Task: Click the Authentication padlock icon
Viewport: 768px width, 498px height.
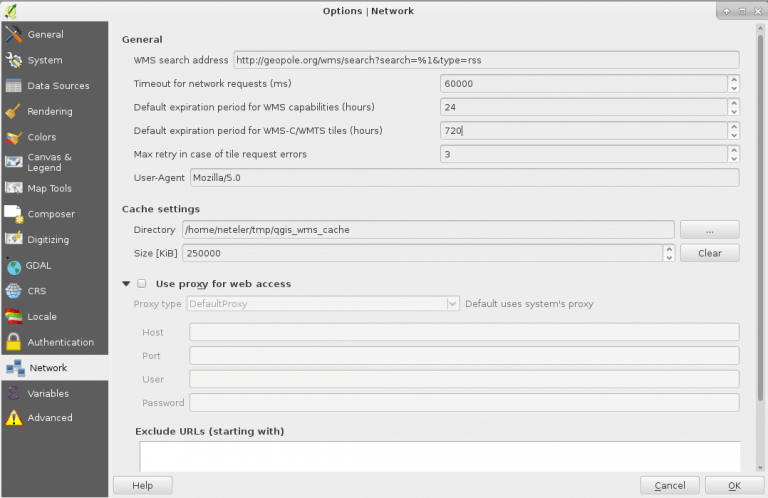Action: 13,342
